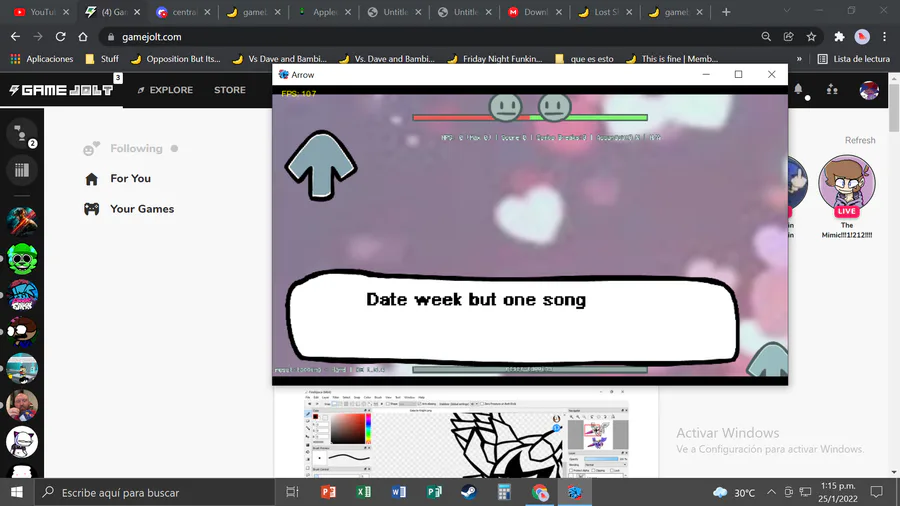Open the friend requests icon in header
Screen dimensions: 900x506
click(832, 89)
